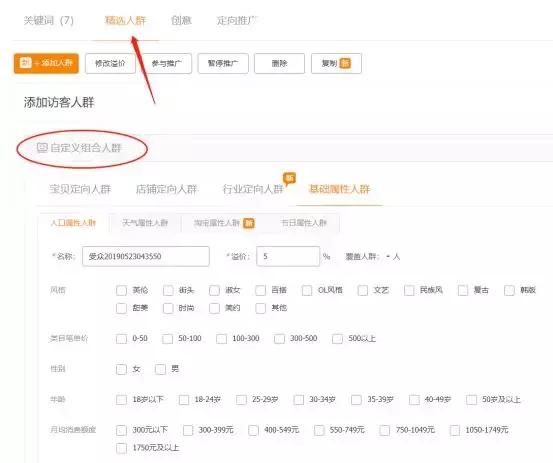Check the 时尚 checkbox
The height and width of the screenshot is (463, 553).
168,308
